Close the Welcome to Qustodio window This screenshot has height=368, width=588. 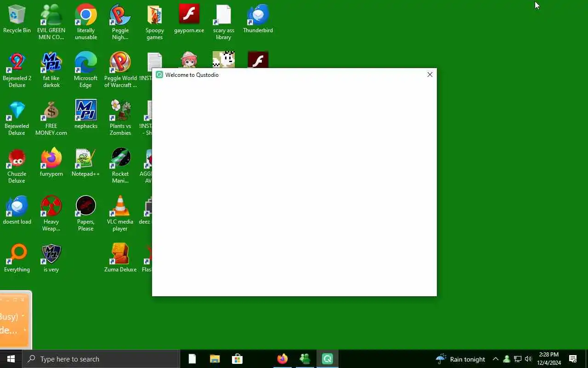[x=430, y=75]
